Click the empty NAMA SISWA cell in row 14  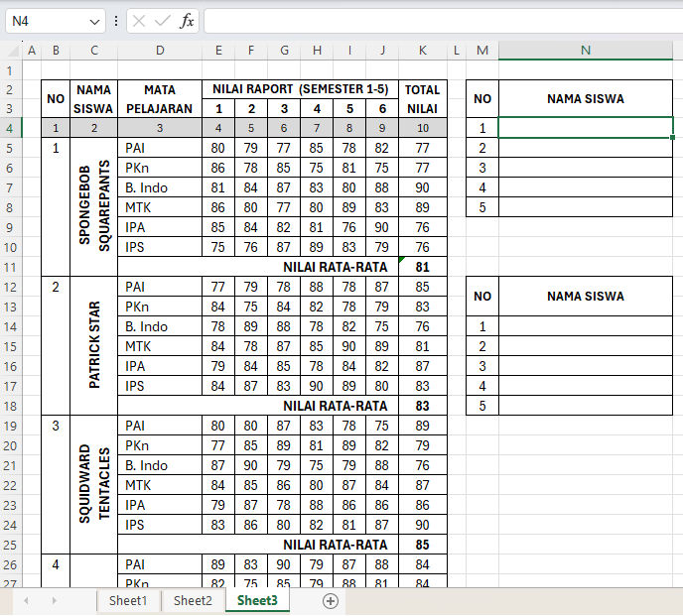(x=586, y=326)
